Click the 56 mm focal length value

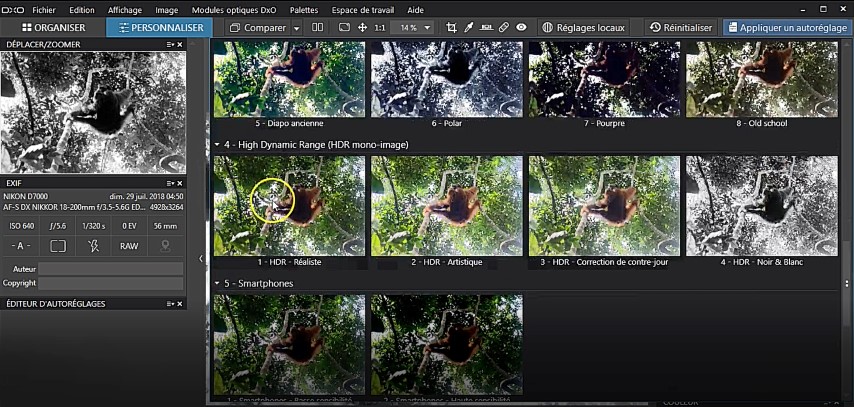165,226
